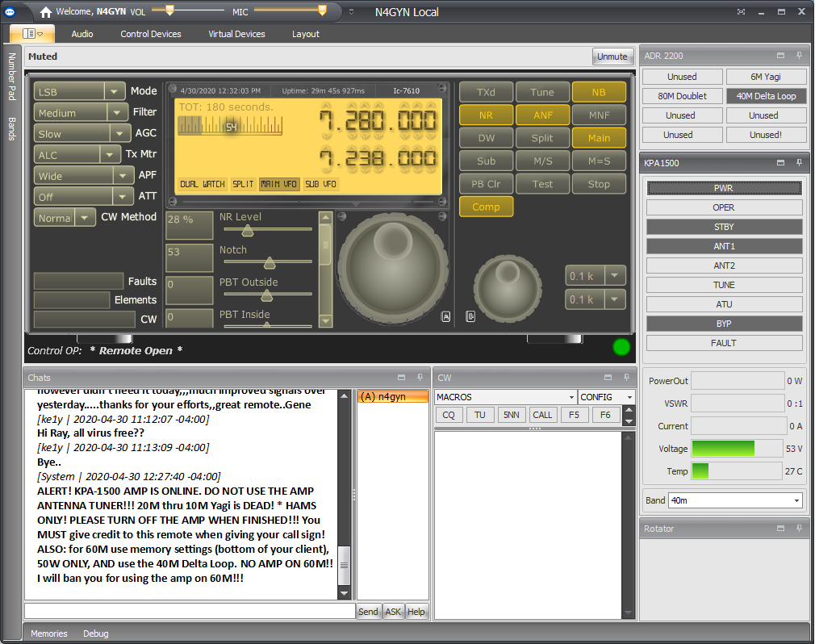Toggle the MNF manual notch button
The height and width of the screenshot is (644, 815).
599,115
